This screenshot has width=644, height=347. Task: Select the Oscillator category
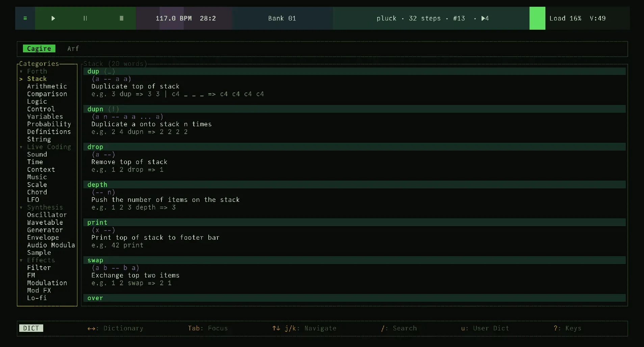(47, 215)
